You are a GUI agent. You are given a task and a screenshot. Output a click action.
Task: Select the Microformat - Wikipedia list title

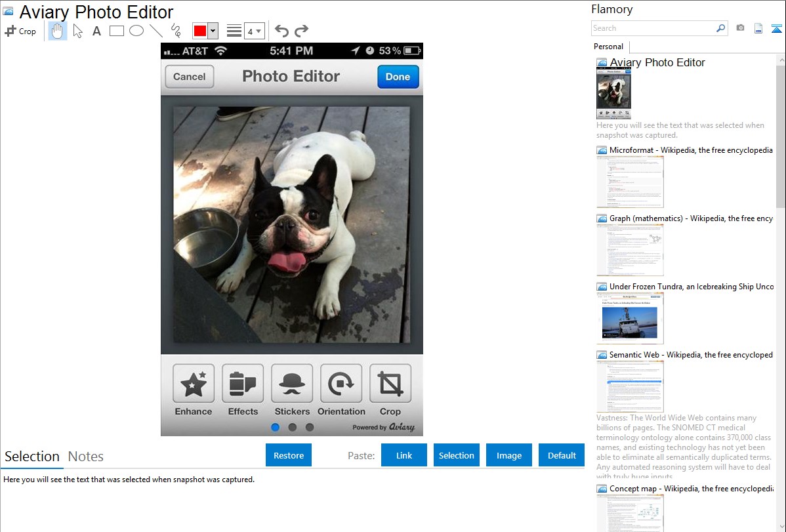click(x=692, y=150)
